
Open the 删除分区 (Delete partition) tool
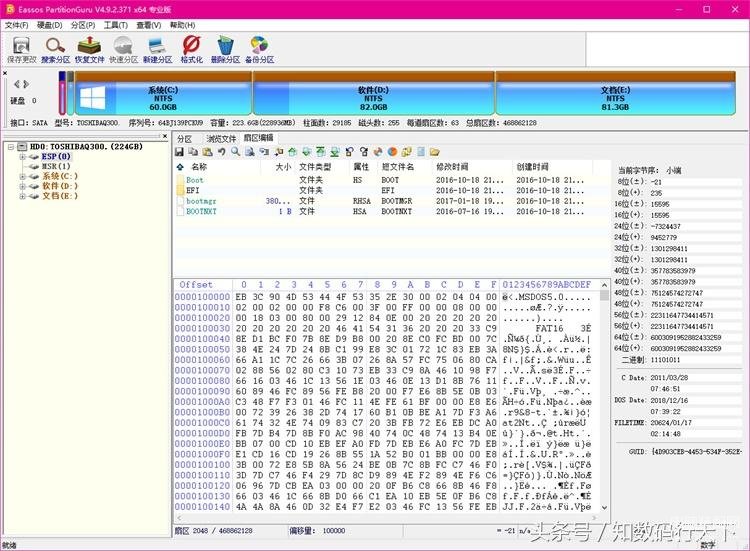click(225, 50)
